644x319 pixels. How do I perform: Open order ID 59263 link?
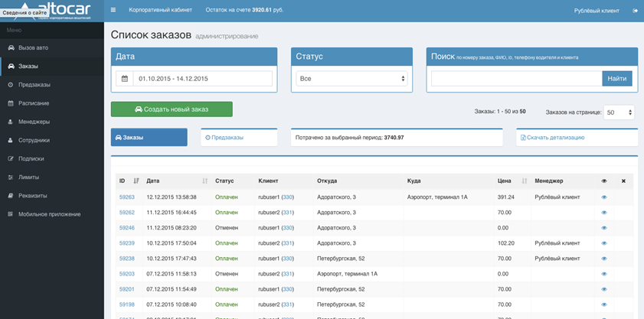tap(127, 197)
